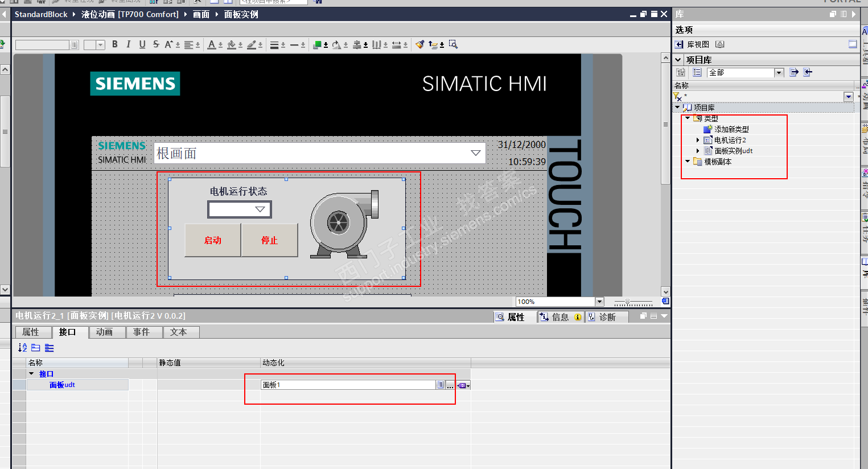This screenshot has width=868, height=469.
Task: Open the 100% zoom level dropdown
Action: click(599, 302)
